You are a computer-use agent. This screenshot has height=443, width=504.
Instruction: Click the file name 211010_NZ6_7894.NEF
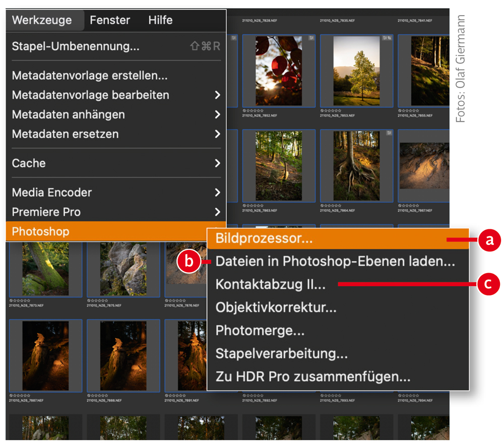415,401
